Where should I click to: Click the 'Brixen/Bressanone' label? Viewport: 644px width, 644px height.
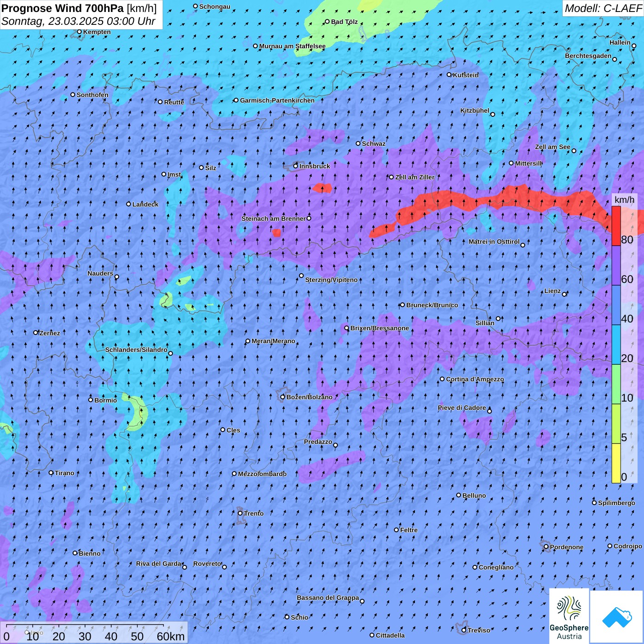[379, 328]
